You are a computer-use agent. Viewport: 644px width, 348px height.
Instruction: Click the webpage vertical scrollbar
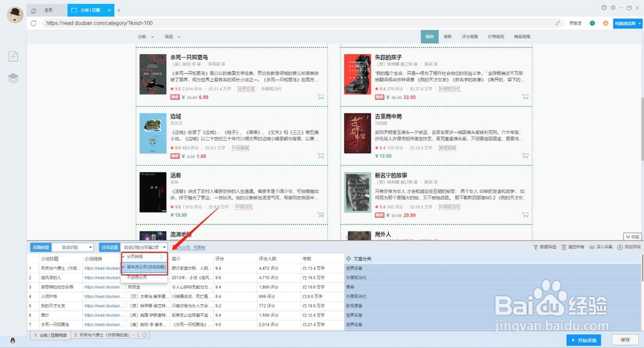642,129
